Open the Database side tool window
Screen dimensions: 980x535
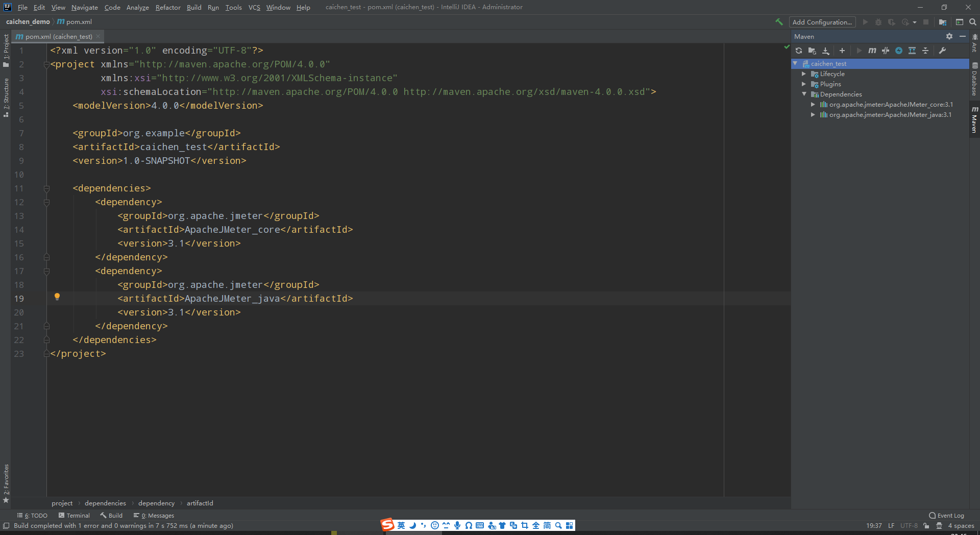(x=974, y=79)
